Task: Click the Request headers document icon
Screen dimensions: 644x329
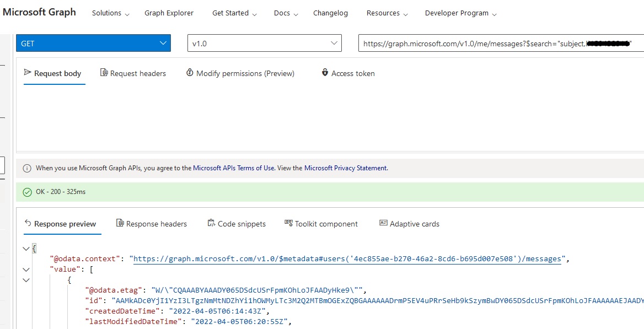Action: [x=104, y=73]
